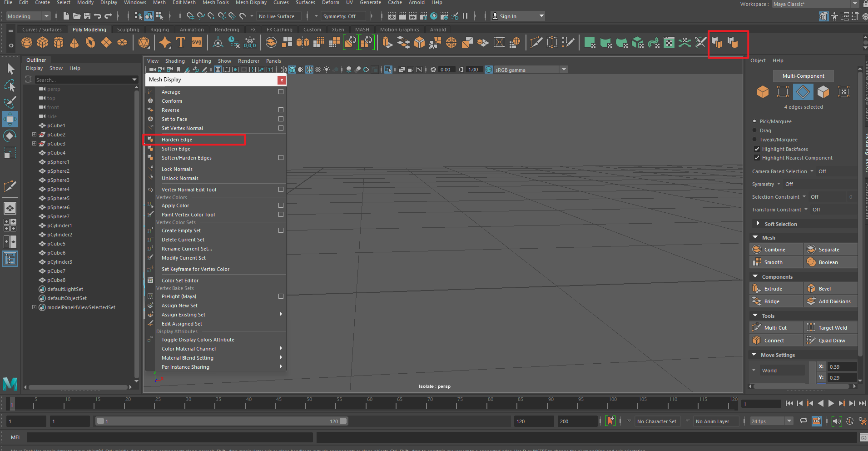Click the Harden Edge shelf icon
This screenshot has width=868, height=451.
[x=717, y=43]
